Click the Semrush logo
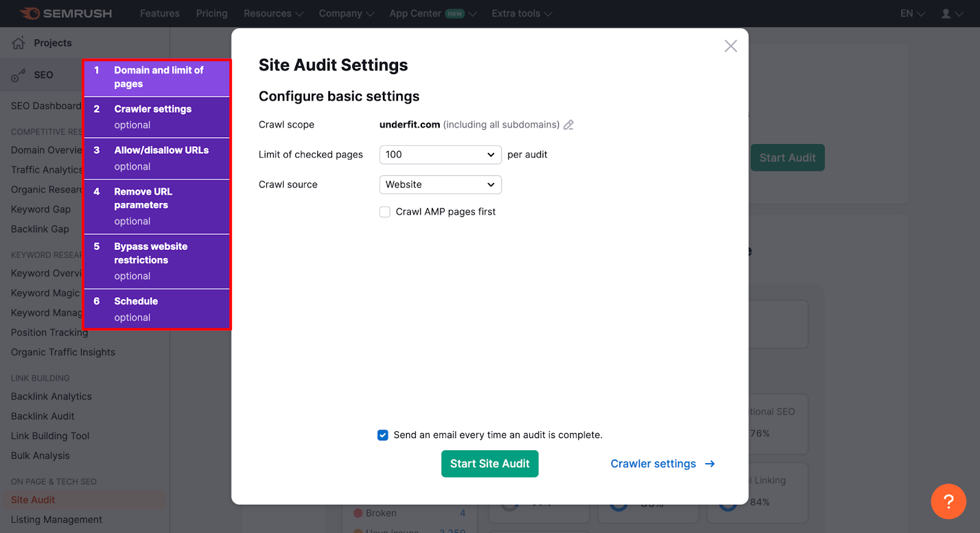 pyautogui.click(x=66, y=13)
